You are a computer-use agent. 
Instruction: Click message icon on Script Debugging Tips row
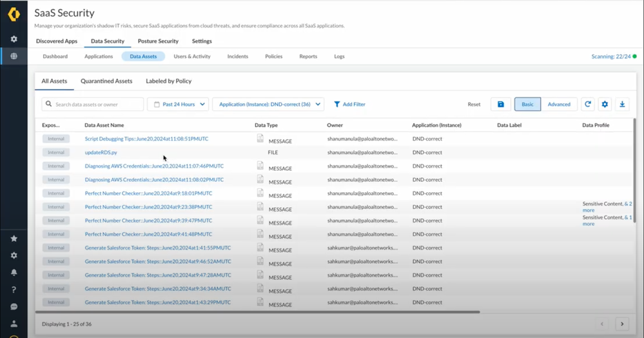[260, 139]
